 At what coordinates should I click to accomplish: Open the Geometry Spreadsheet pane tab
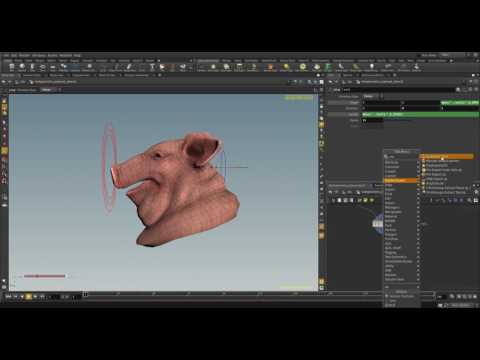point(137,76)
